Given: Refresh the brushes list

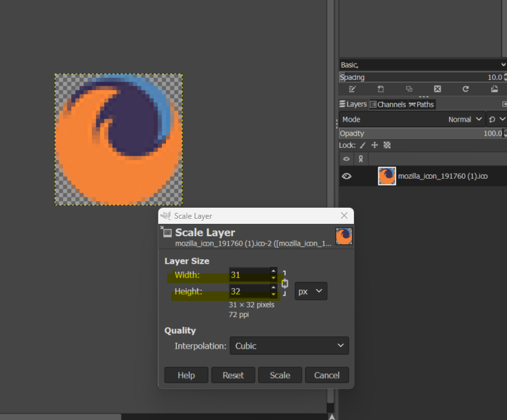Looking at the screenshot, I should click(466, 89).
